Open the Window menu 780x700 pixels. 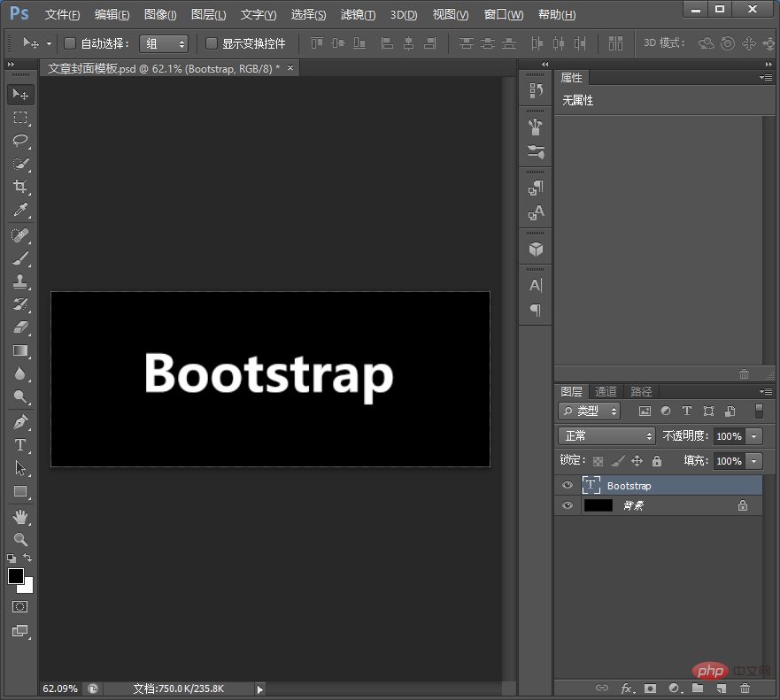503,14
